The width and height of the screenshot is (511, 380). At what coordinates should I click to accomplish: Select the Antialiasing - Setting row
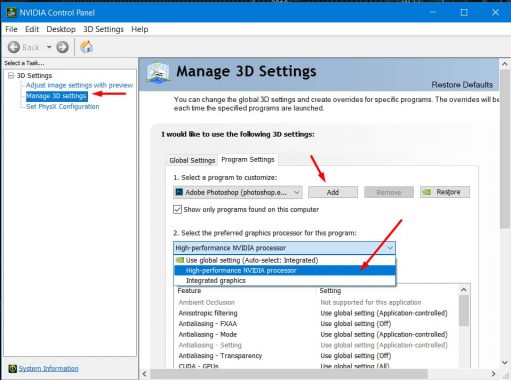tap(316, 345)
